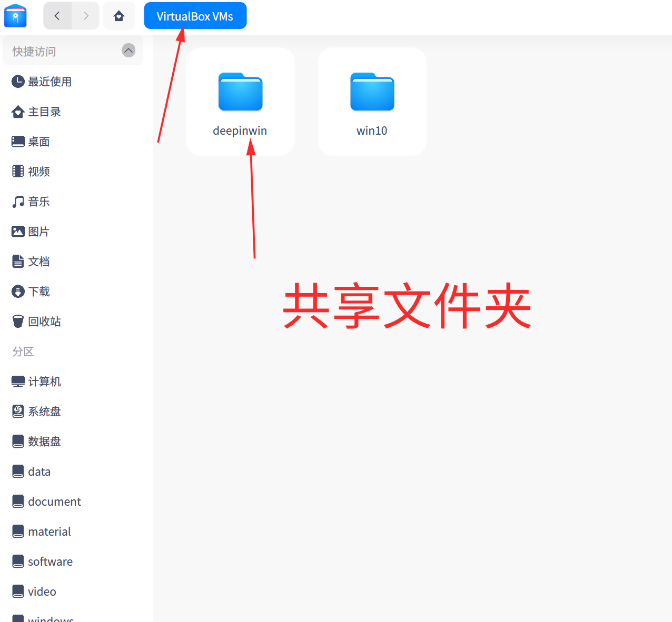This screenshot has height=622, width=672.
Task: Click the win10 folder name
Action: tap(372, 131)
